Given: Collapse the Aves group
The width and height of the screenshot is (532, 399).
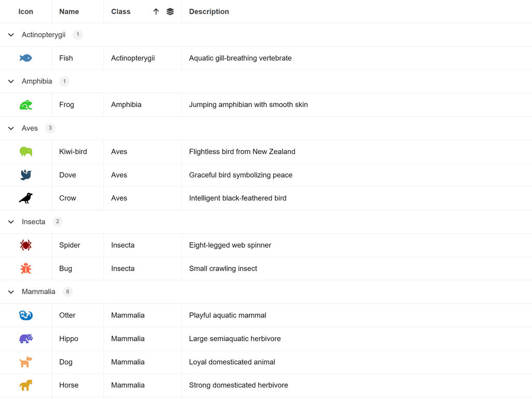Looking at the screenshot, I should point(10,128).
